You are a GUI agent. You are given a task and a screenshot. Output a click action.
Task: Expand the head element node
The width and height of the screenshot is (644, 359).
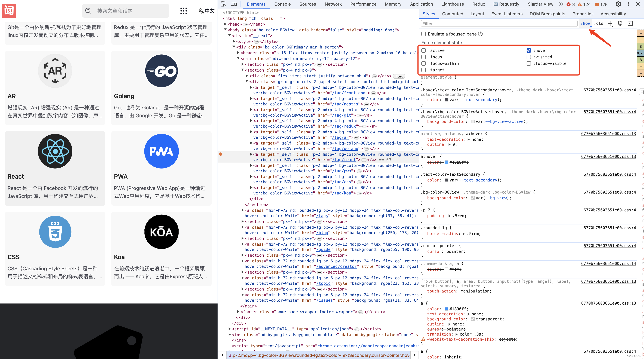(x=225, y=24)
